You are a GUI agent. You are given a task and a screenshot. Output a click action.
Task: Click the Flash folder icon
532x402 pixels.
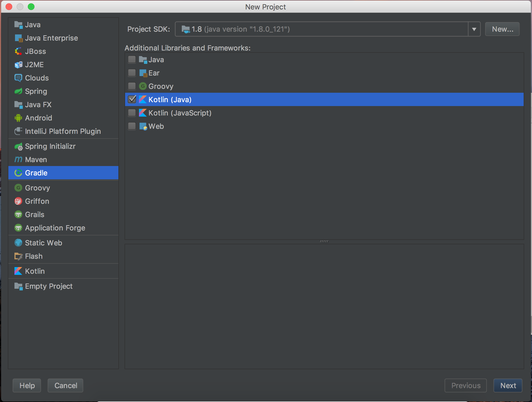pyautogui.click(x=18, y=256)
